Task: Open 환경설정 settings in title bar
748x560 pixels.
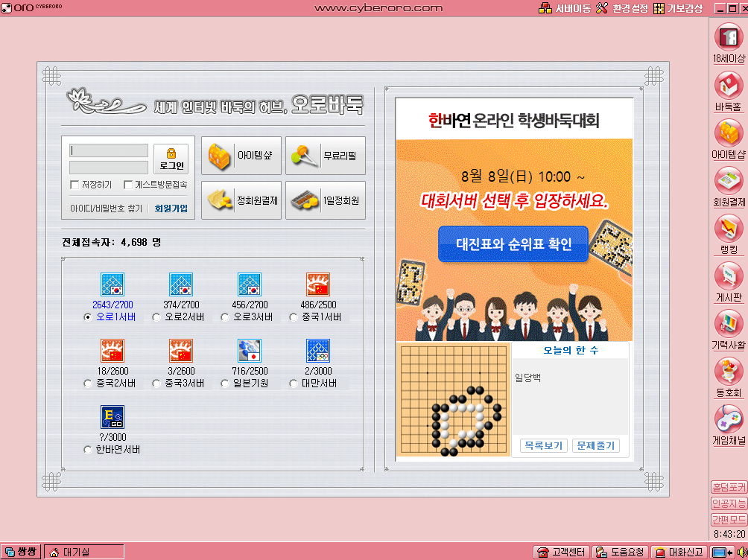Action: point(622,8)
